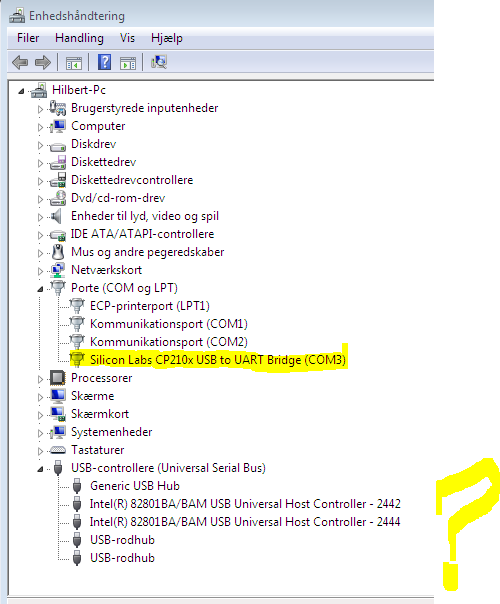
Task: Collapse the Hilbert-Pc root node
Action: (21, 91)
